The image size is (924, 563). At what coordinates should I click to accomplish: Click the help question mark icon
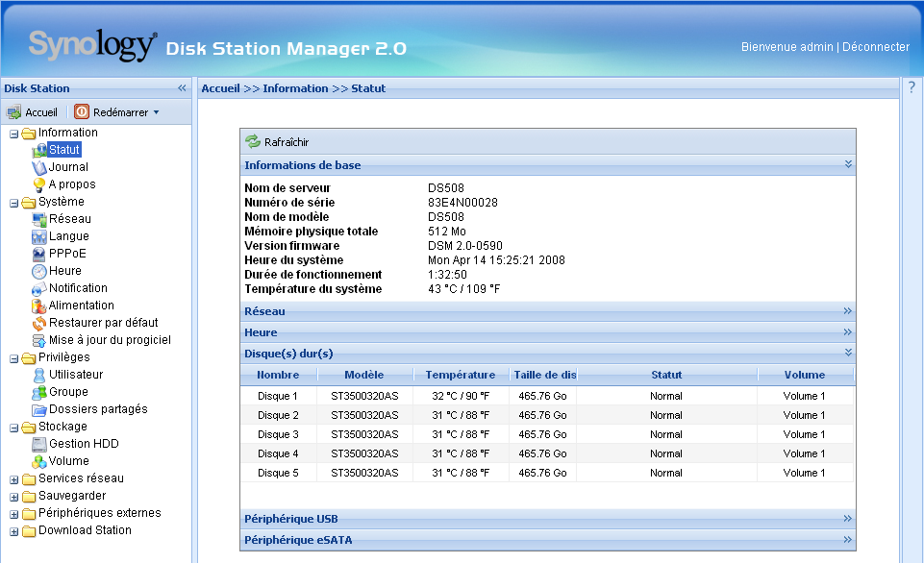pos(912,87)
